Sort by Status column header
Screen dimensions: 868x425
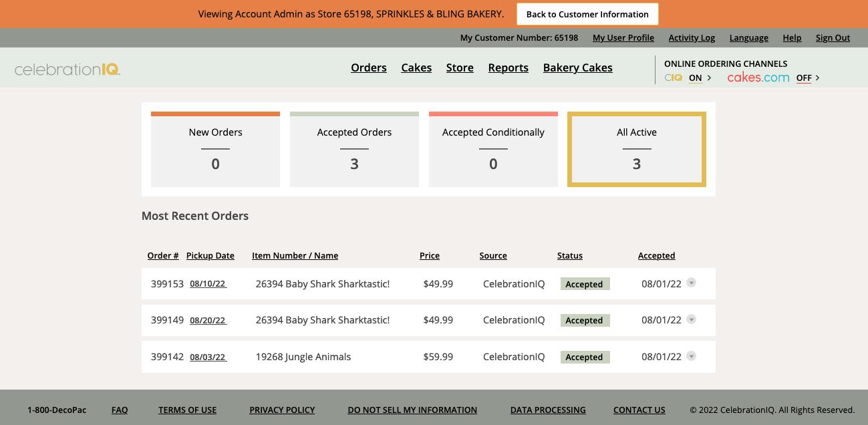pos(570,255)
